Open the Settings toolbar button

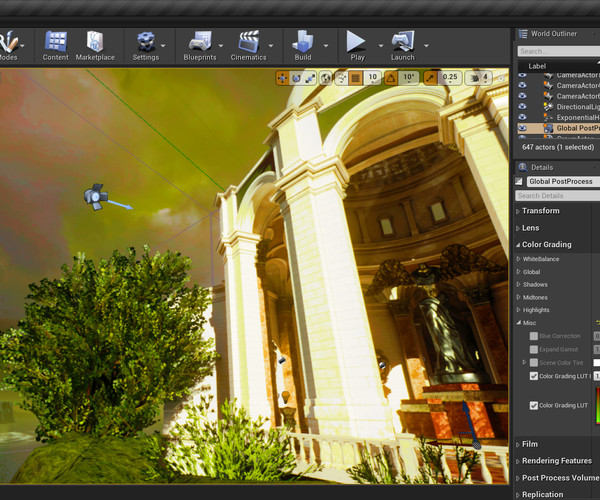click(146, 46)
